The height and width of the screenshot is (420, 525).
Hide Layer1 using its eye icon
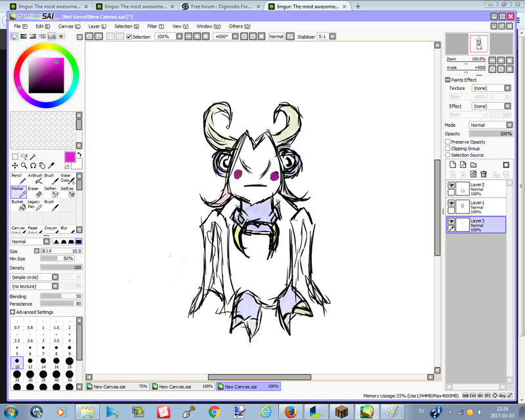(451, 203)
